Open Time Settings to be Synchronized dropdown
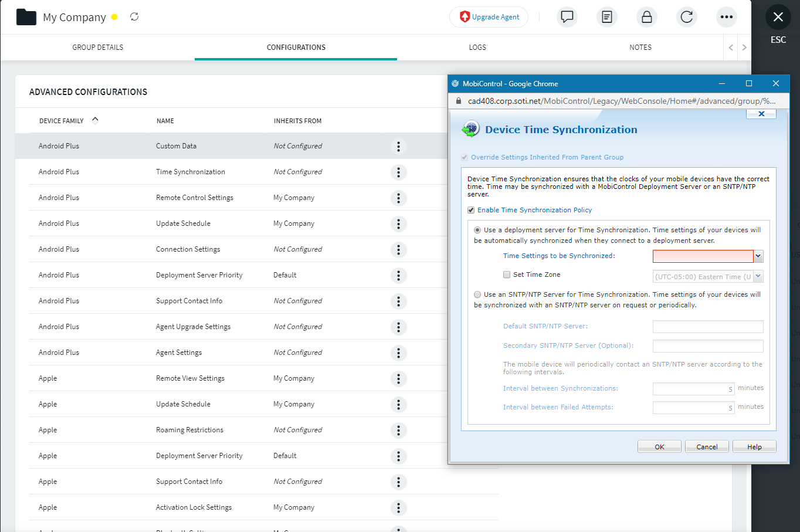This screenshot has width=800, height=532. pyautogui.click(x=758, y=256)
